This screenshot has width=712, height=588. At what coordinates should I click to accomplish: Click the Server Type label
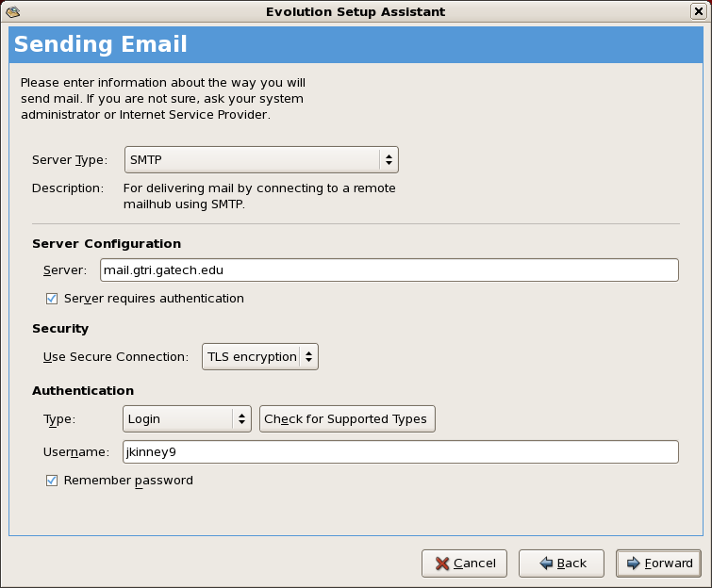69,160
